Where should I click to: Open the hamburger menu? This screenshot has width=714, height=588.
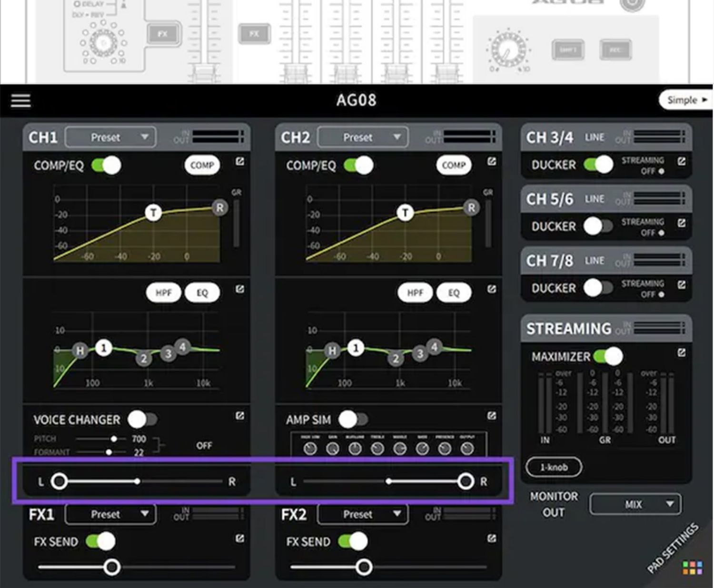click(20, 100)
